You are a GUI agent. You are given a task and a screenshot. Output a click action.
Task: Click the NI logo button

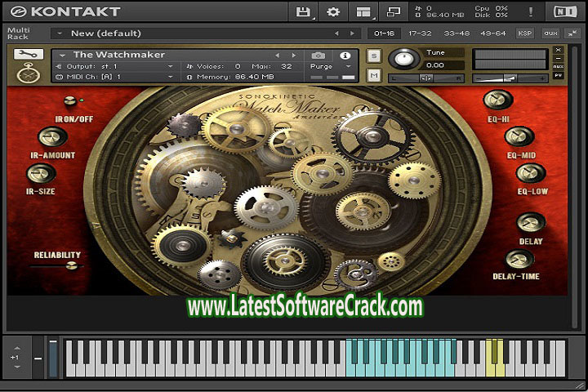(565, 11)
